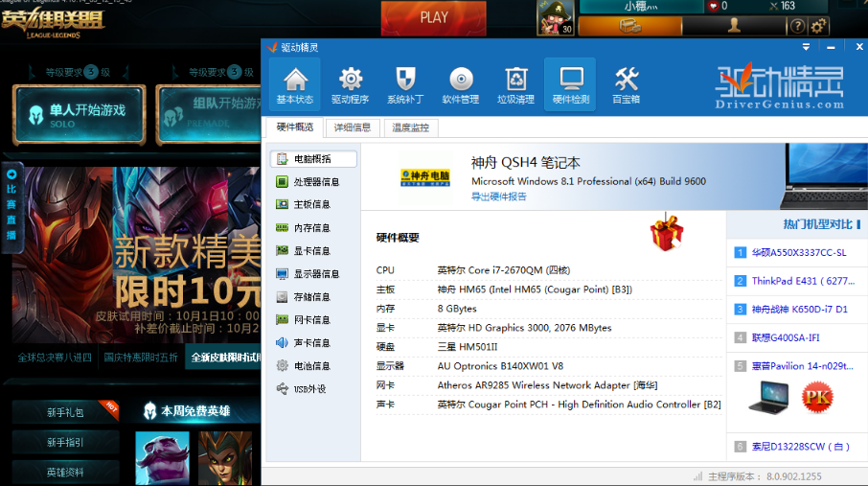Click the mustached free champion portrait
This screenshot has width=868, height=486.
click(162, 459)
